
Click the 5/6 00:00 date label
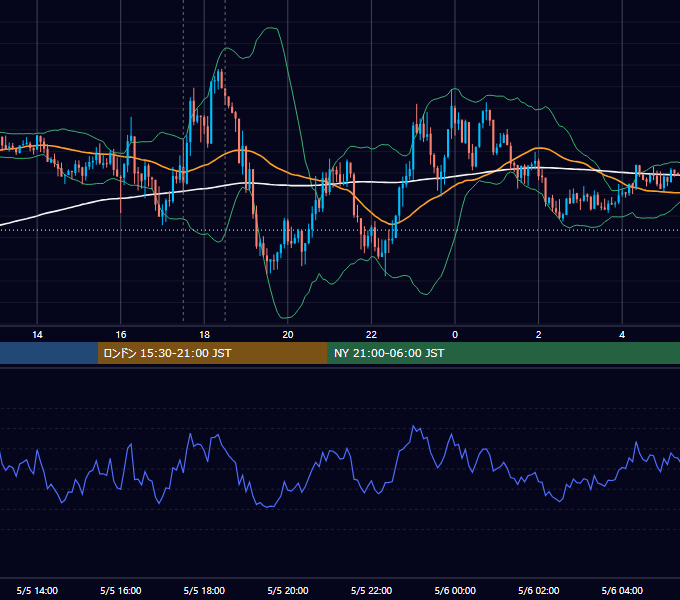pyautogui.click(x=455, y=591)
